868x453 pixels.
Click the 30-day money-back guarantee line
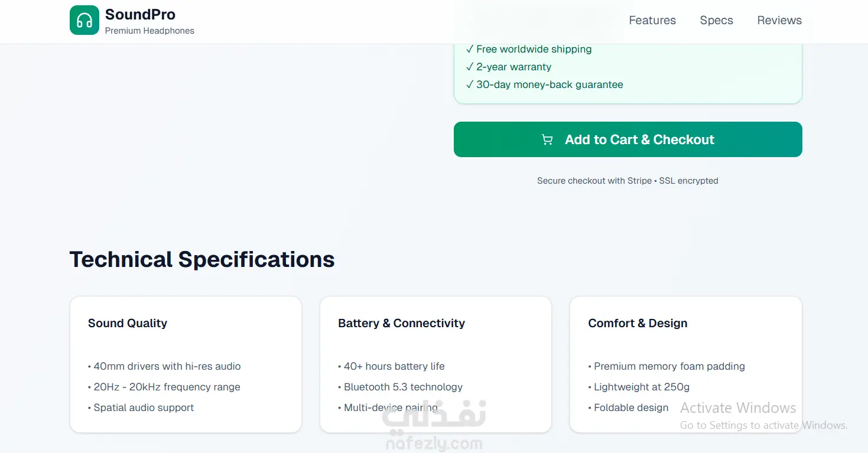pos(544,84)
